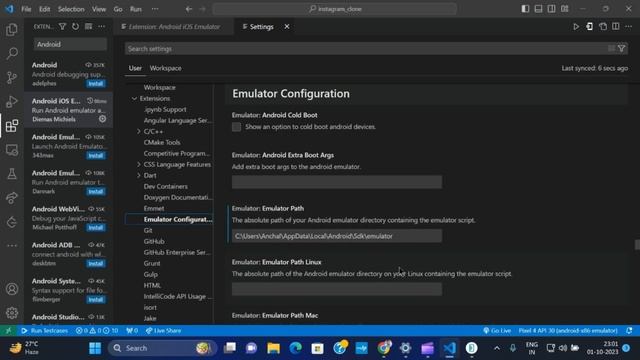The image size is (640, 360).
Task: Go back with navigation arrow
Action: [189, 9]
